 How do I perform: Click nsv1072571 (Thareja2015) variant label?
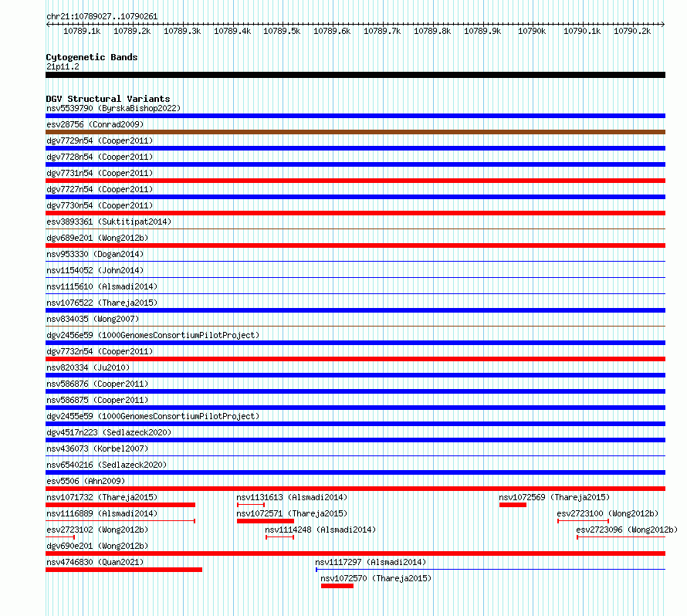pos(292,513)
